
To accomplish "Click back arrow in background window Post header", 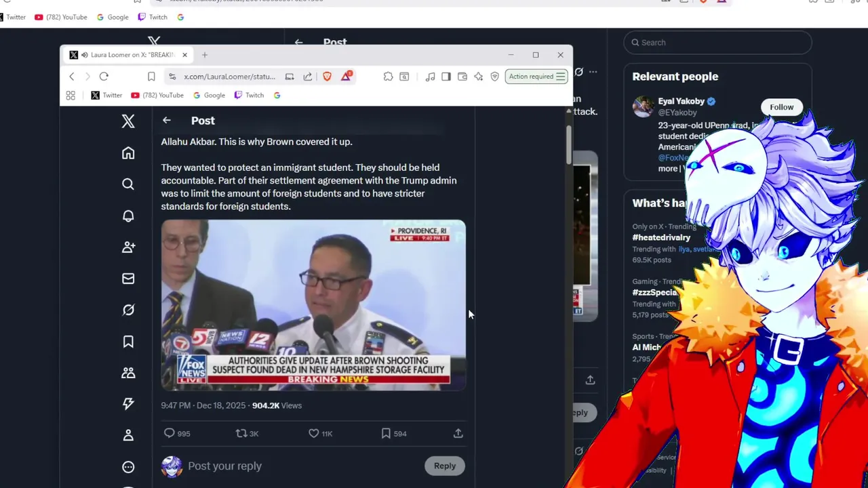I will click(x=299, y=42).
